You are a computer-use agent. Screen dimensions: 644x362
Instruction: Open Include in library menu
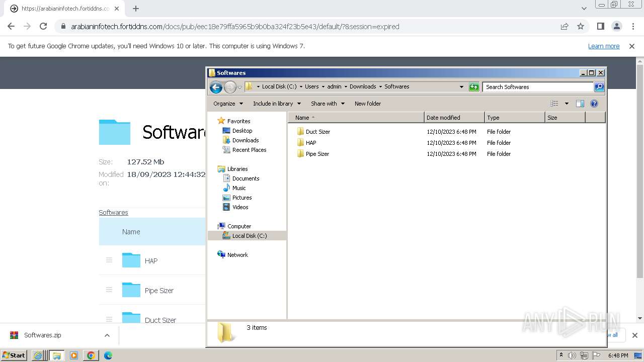click(277, 104)
